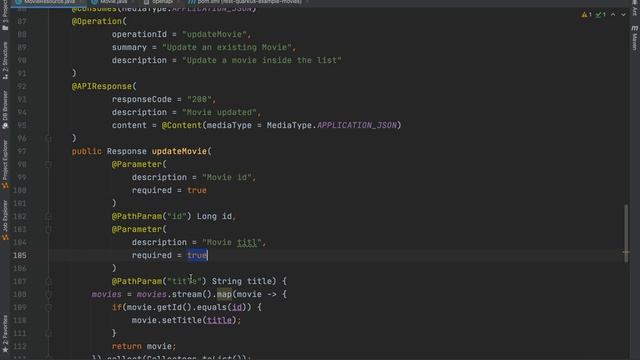Select the MovieResource.java editor tab

[x=45, y=2]
